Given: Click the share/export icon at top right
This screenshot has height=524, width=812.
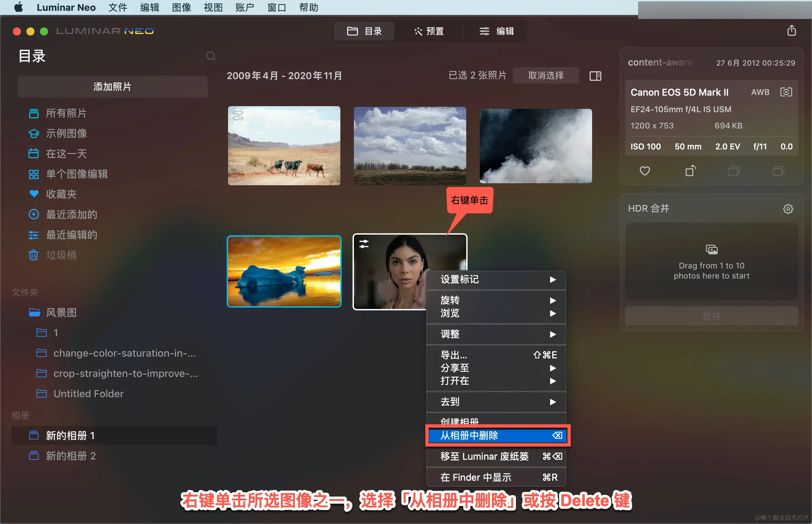Looking at the screenshot, I should coord(791,31).
